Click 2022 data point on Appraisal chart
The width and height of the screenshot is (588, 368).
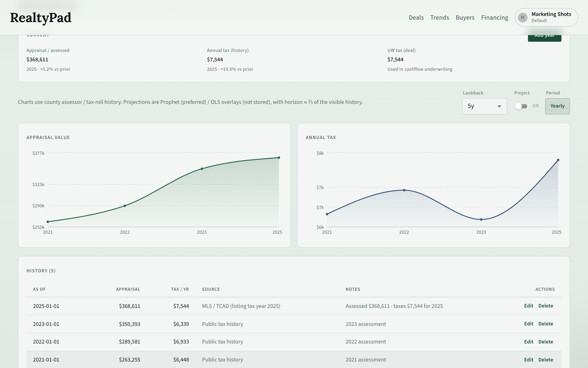(125, 206)
